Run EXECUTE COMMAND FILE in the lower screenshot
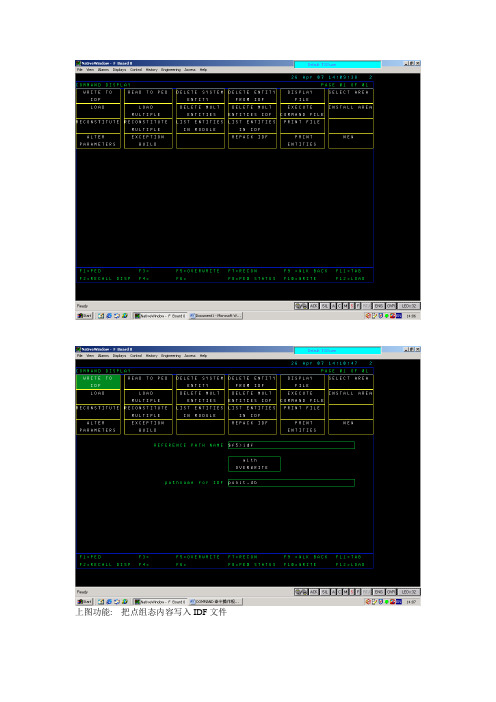This screenshot has width=496, height=702. tap(302, 397)
